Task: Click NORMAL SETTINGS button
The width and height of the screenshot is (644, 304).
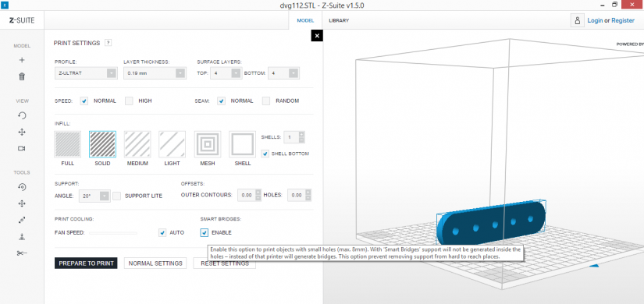Action: [155, 263]
